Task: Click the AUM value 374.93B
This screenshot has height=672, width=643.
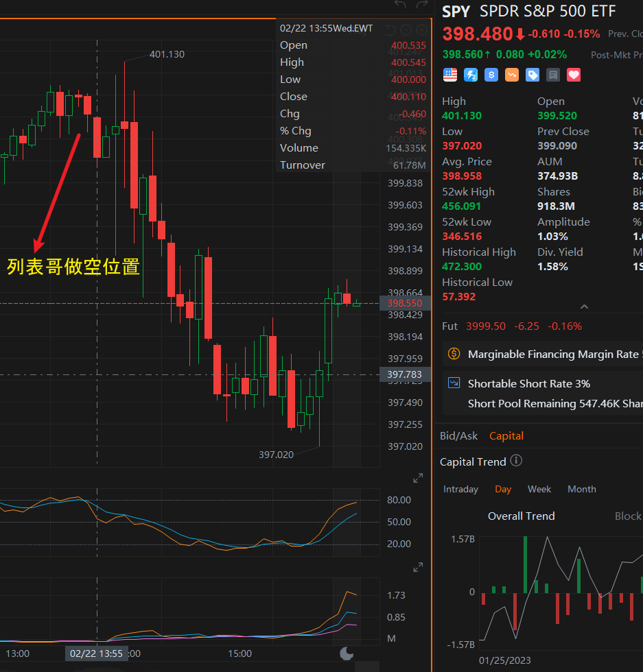Action: point(558,176)
